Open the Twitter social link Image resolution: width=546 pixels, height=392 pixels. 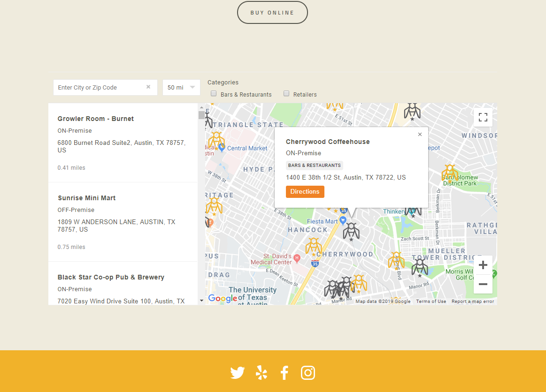tap(238, 372)
